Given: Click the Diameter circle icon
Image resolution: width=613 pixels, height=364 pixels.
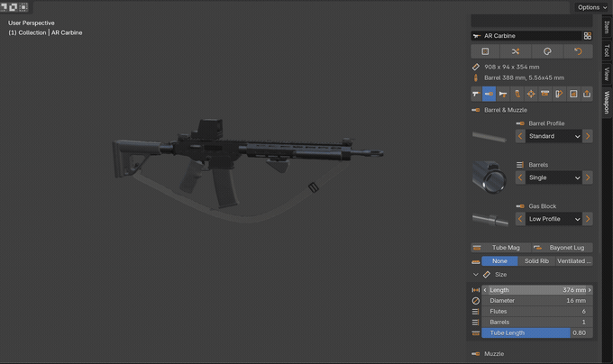Looking at the screenshot, I should pos(476,301).
